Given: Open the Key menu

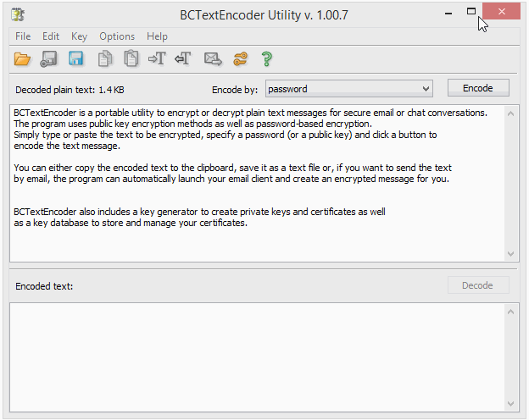Looking at the screenshot, I should pyautogui.click(x=80, y=36).
